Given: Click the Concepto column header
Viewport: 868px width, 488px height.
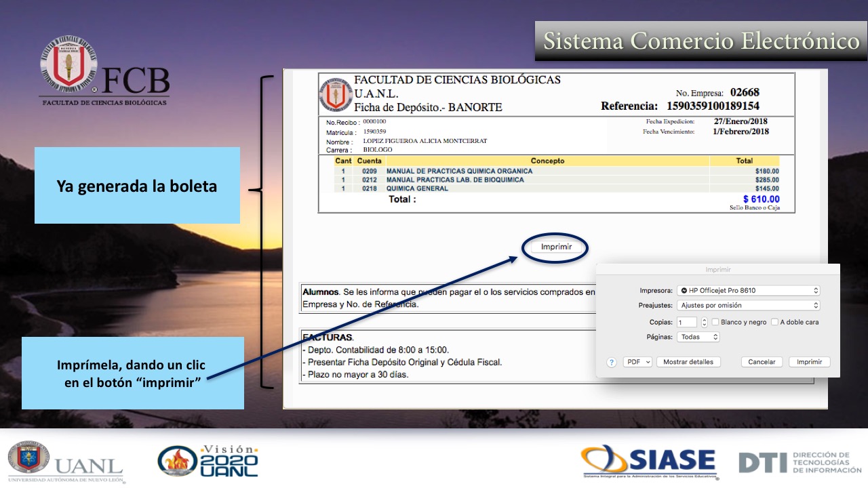Looking at the screenshot, I should (547, 161).
